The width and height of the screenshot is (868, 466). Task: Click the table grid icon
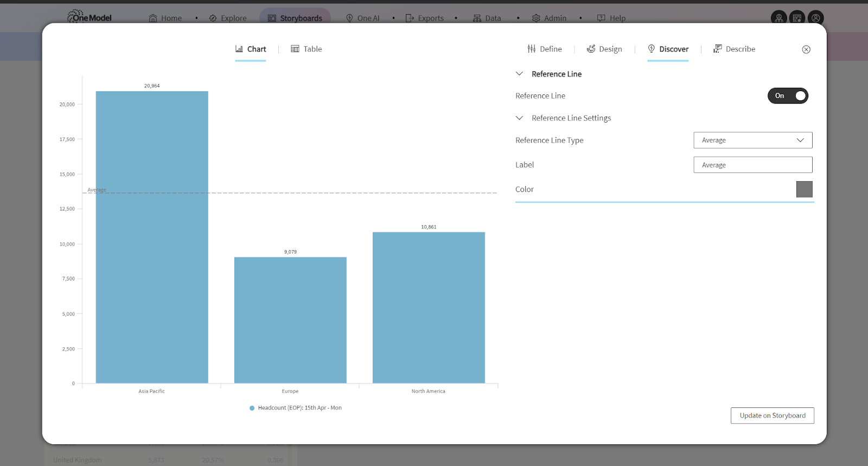295,49
